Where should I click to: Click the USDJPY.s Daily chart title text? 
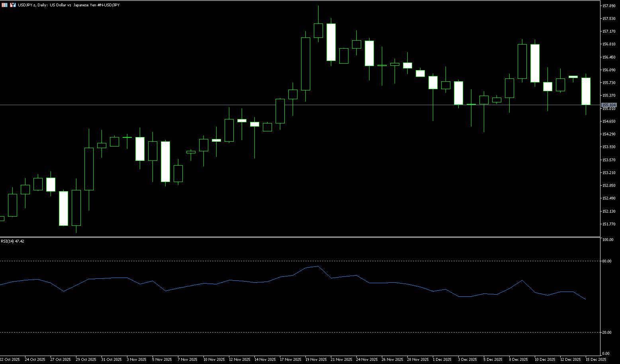pyautogui.click(x=68, y=5)
